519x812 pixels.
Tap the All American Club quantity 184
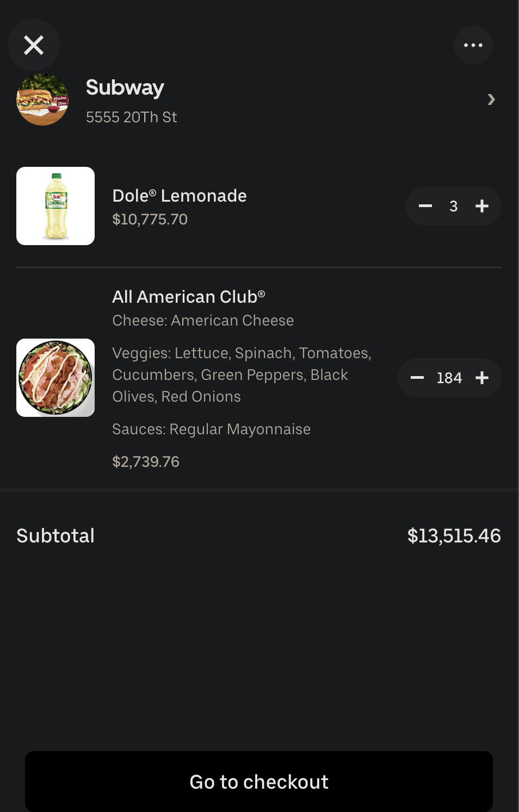pos(449,378)
